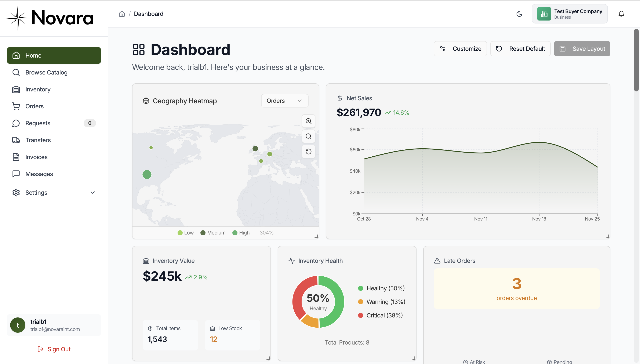Screen dimensions: 640x364
Task: Click the page vertical scrollbar
Action: [636, 60]
